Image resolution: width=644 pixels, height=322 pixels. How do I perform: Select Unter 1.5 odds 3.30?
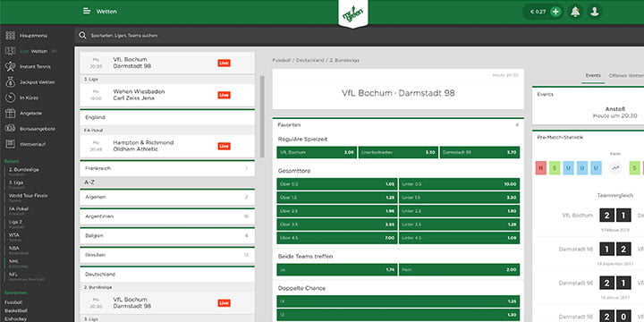click(x=459, y=198)
